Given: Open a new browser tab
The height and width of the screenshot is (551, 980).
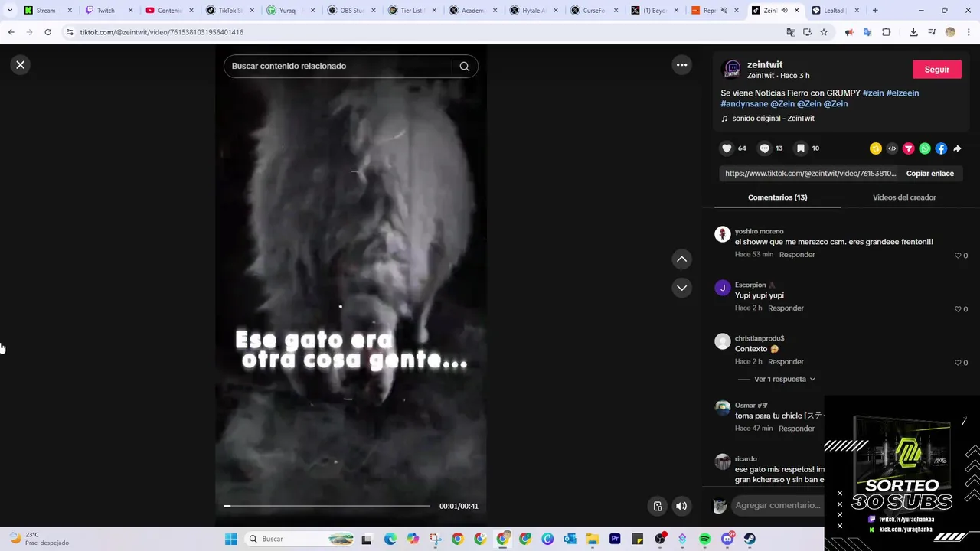Looking at the screenshot, I should [875, 11].
